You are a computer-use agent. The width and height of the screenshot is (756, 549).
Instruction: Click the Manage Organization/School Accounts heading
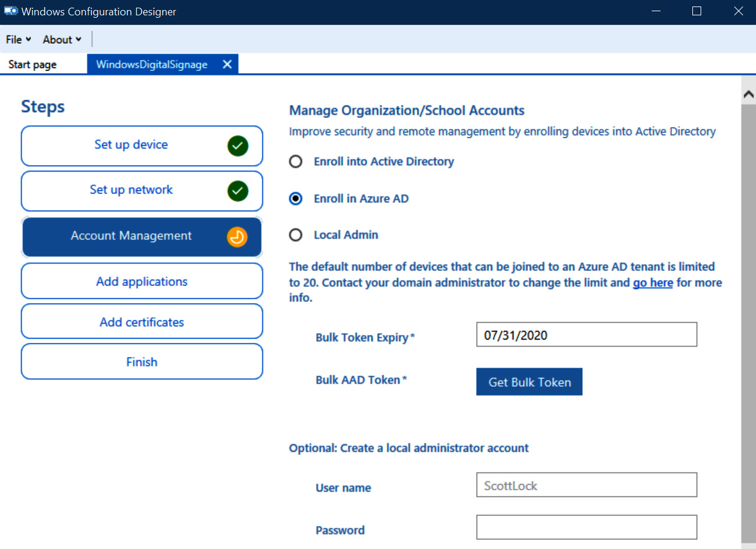pyautogui.click(x=407, y=110)
